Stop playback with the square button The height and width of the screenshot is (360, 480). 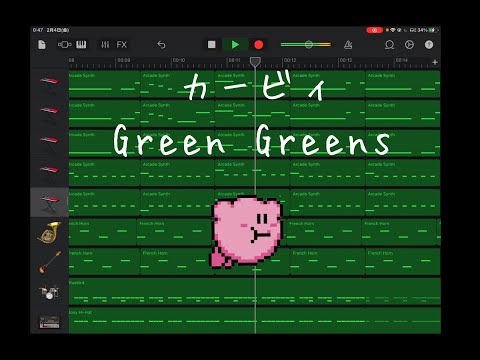[211, 45]
